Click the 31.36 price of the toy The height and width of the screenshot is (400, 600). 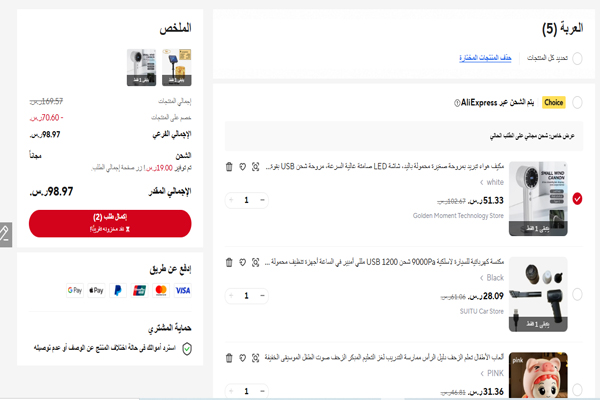coord(487,392)
